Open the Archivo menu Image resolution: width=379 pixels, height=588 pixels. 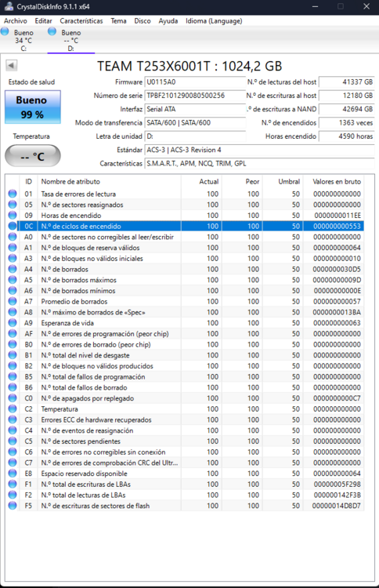(x=16, y=21)
